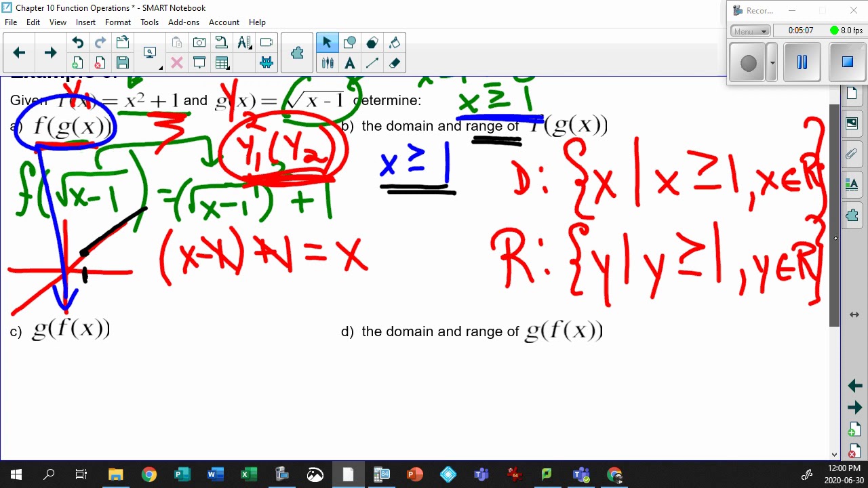Open the Insert menu
This screenshot has width=868, height=488.
(85, 22)
